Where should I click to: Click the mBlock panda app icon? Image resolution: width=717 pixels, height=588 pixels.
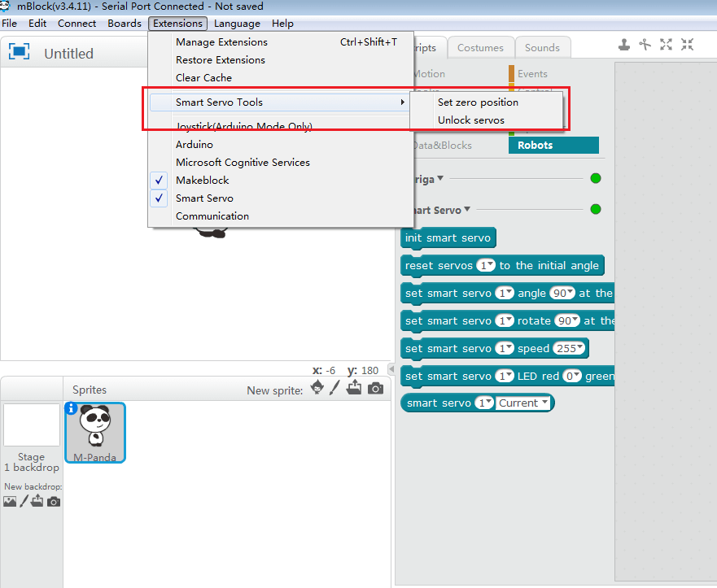point(5,6)
